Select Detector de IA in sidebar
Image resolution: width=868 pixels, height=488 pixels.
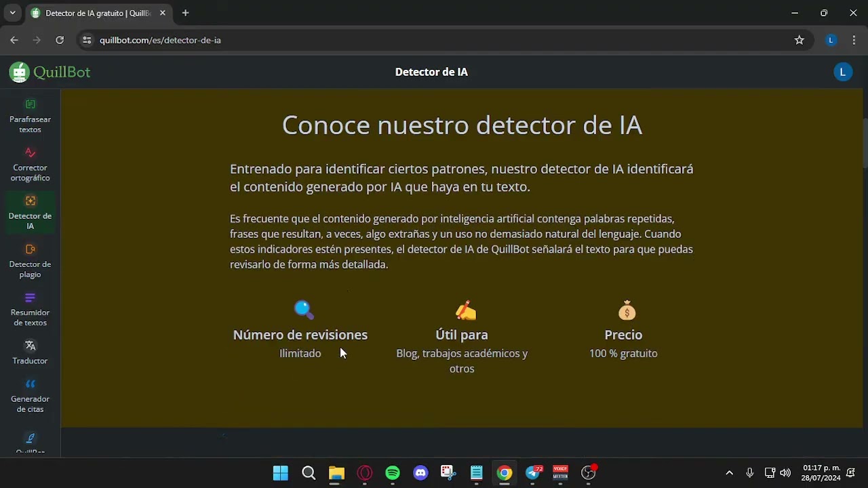30,212
